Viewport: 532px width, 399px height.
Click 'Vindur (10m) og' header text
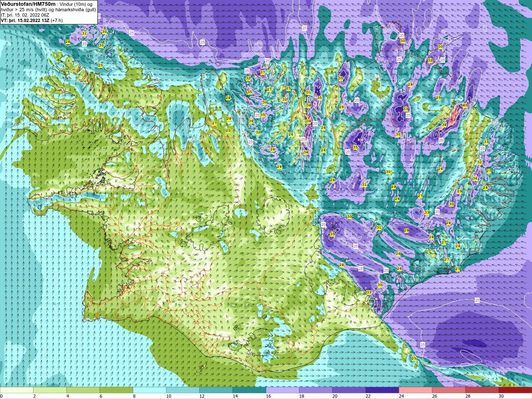[76, 4]
